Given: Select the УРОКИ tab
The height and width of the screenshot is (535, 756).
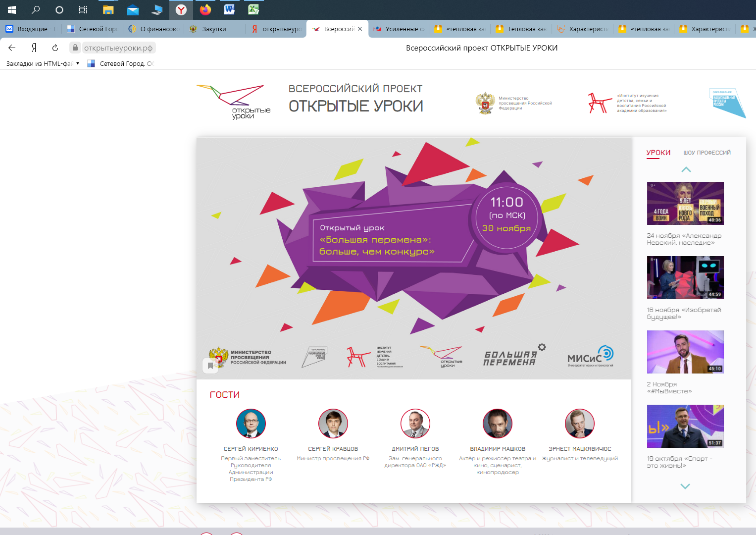Looking at the screenshot, I should tap(658, 153).
